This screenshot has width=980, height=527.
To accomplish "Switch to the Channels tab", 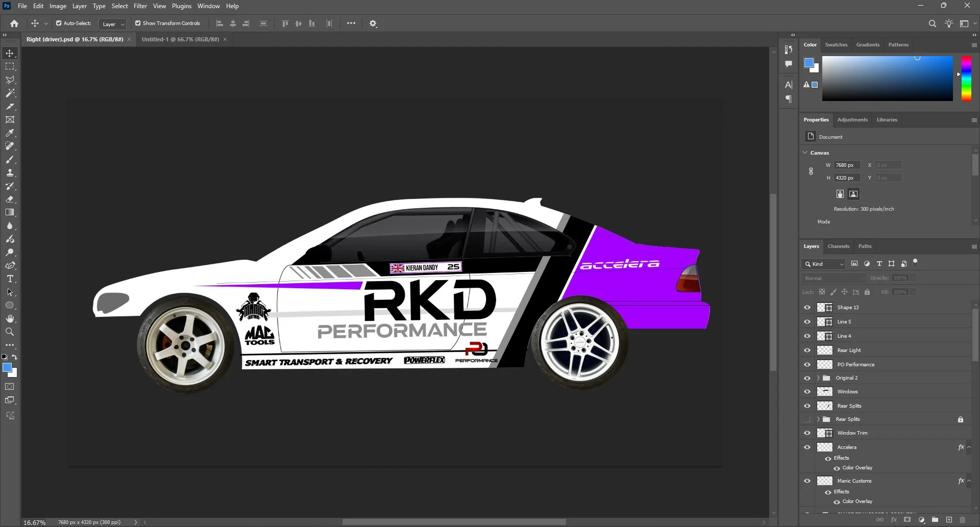I will pyautogui.click(x=839, y=246).
